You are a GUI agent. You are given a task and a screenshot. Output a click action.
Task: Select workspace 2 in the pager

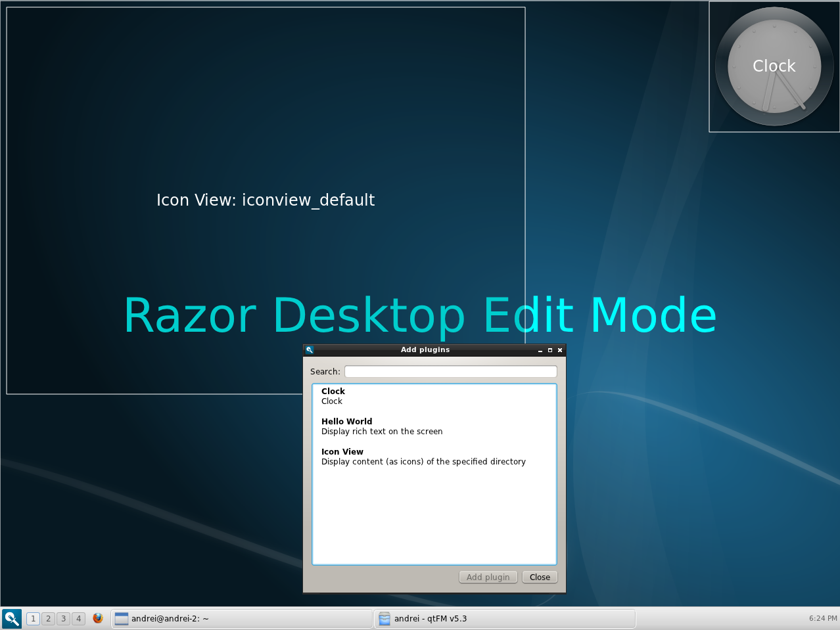click(47, 618)
